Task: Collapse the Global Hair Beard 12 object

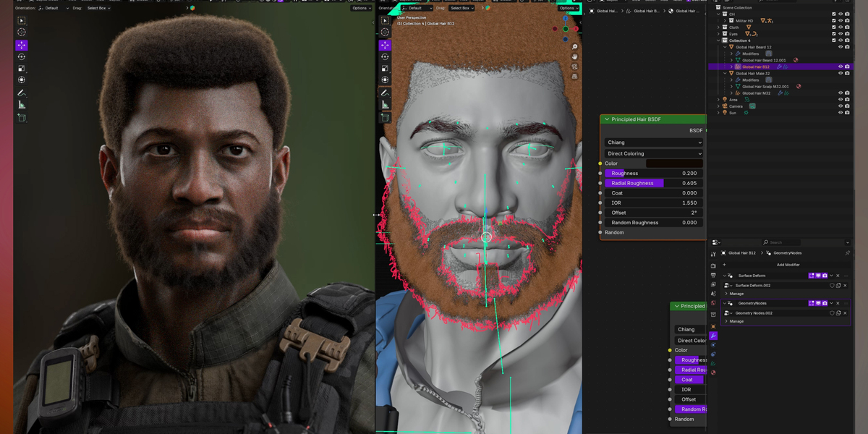Action: tap(724, 47)
